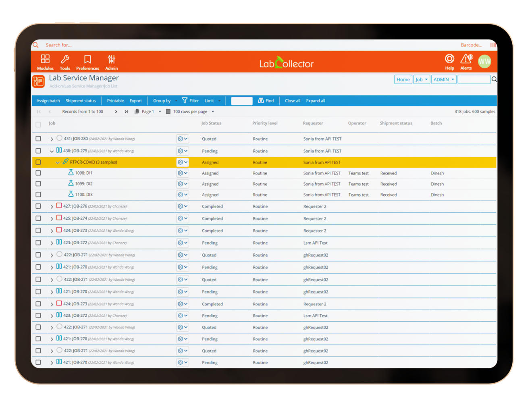The image size is (532, 403).
Task: Open the Tools wrench icon
Action: (65, 59)
